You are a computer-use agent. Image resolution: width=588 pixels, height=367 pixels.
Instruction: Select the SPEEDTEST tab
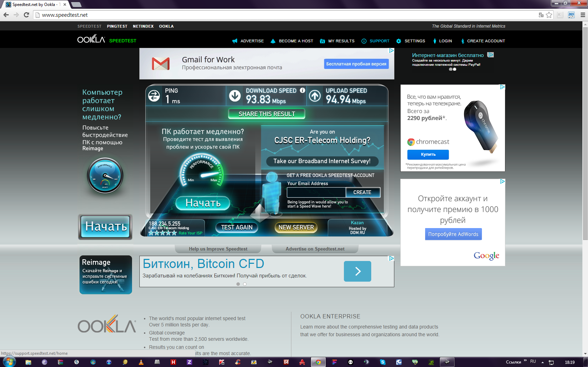[89, 26]
